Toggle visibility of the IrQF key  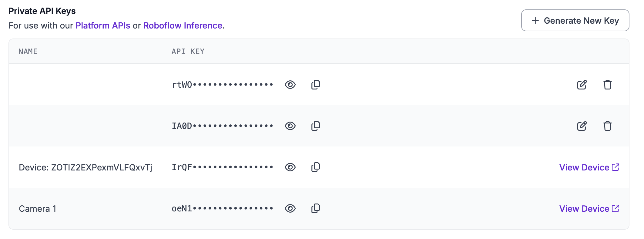(x=290, y=167)
